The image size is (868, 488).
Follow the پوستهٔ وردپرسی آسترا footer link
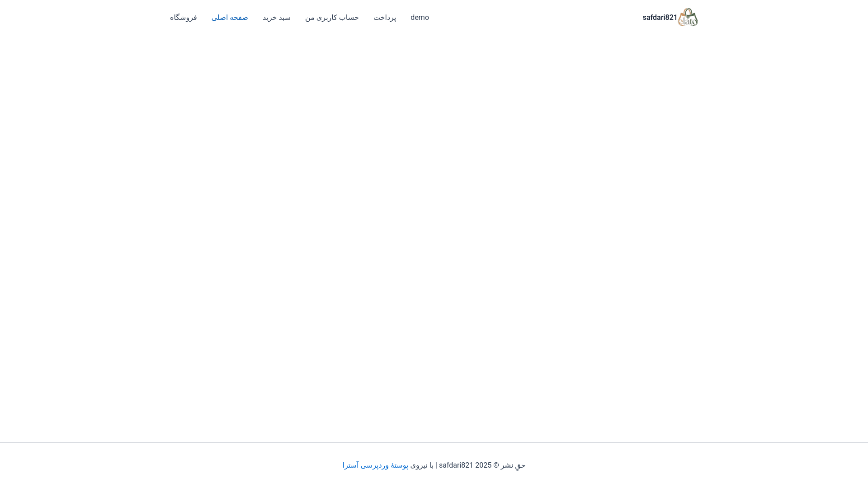[375, 465]
